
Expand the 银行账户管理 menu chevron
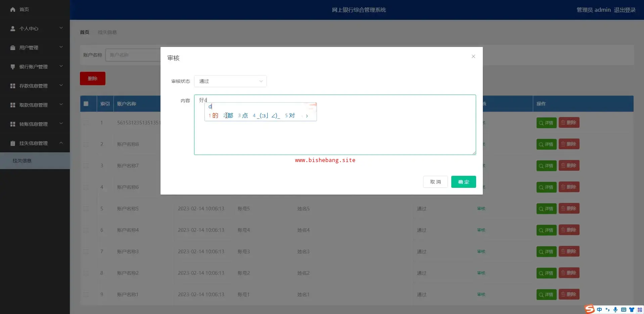pyautogui.click(x=61, y=66)
